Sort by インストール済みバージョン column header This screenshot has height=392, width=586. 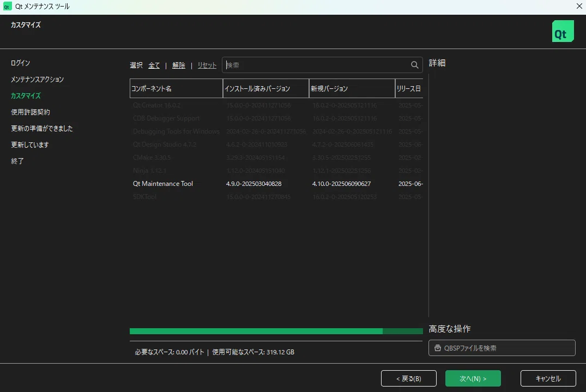pos(266,88)
